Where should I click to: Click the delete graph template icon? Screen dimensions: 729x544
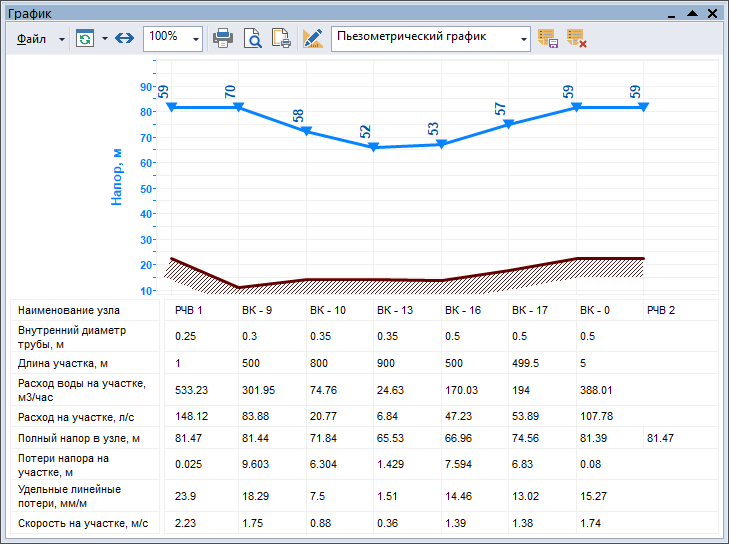pos(576,38)
